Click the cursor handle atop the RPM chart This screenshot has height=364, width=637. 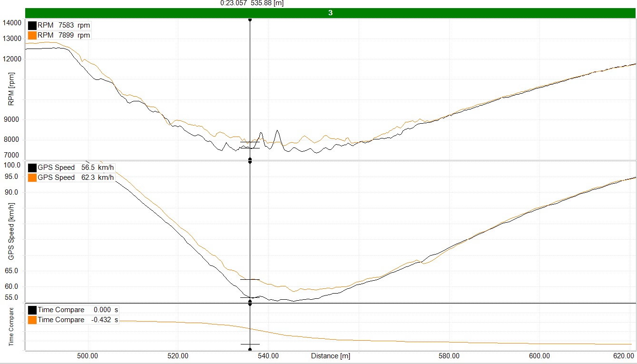(x=250, y=20)
